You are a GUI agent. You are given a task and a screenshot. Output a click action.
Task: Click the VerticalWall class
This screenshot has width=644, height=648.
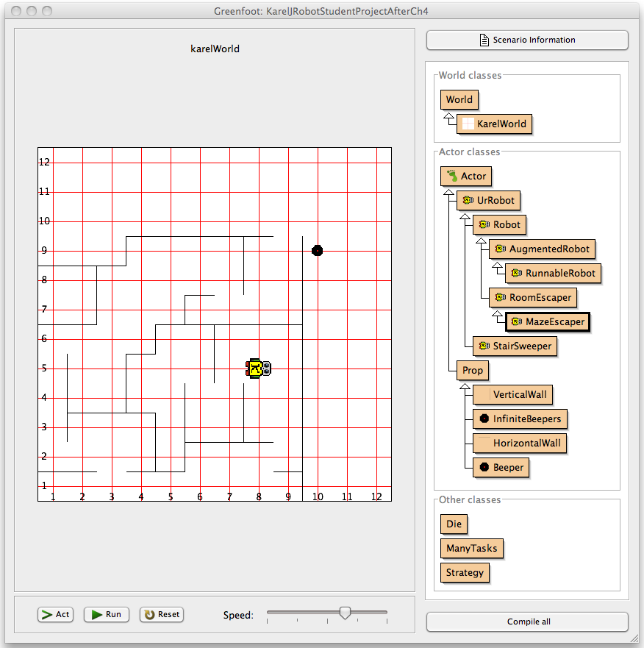pos(512,395)
